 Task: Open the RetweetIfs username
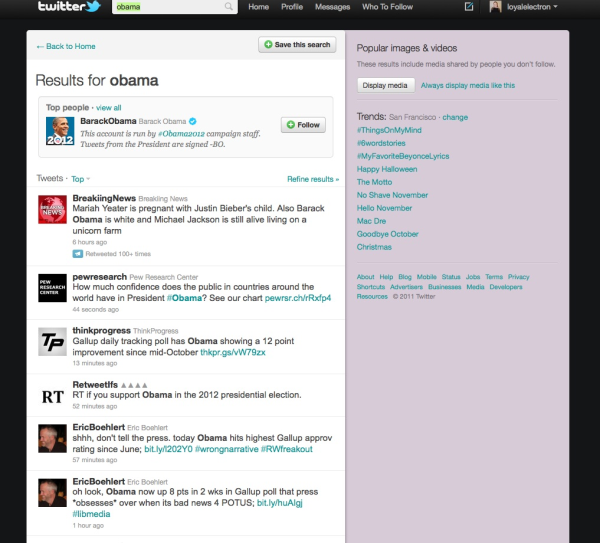point(95,385)
